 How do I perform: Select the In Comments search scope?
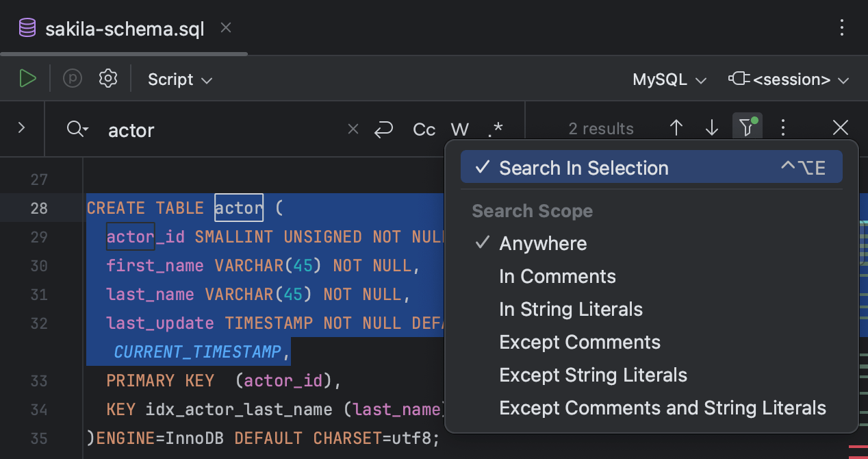tap(557, 276)
